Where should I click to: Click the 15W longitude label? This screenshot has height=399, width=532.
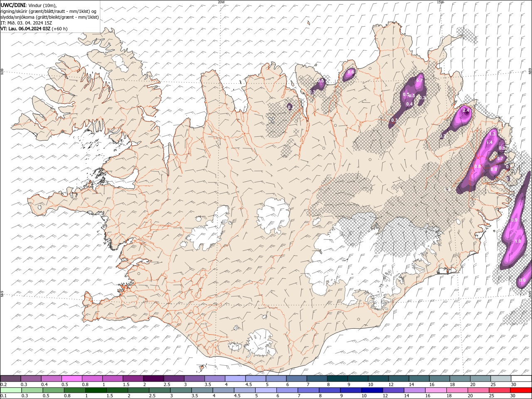tap(440, 2)
